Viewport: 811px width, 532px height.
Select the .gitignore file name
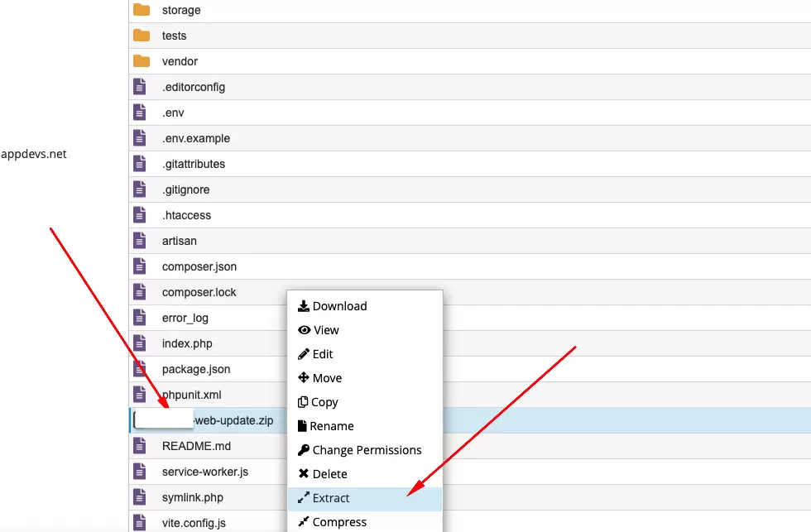(186, 189)
